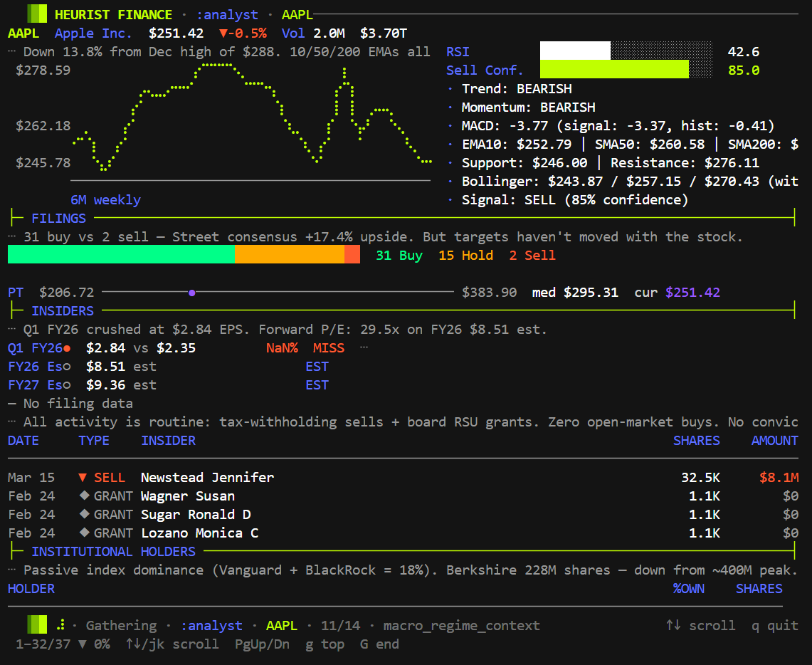Select the FILINGS section header
The width and height of the screenshot is (812, 665).
(x=58, y=219)
